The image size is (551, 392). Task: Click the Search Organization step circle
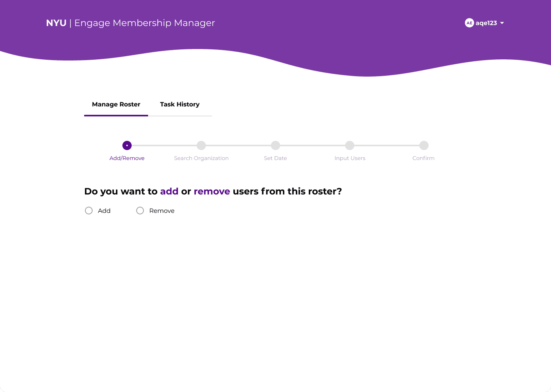[201, 145]
